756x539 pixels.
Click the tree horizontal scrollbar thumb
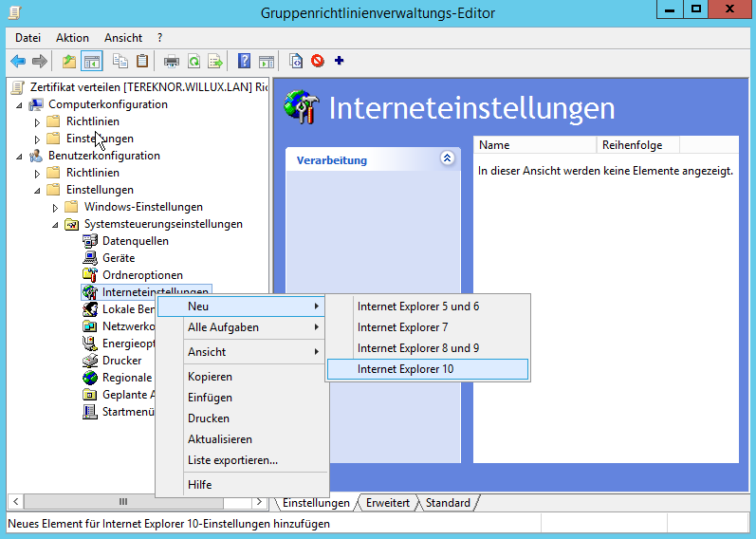123,502
